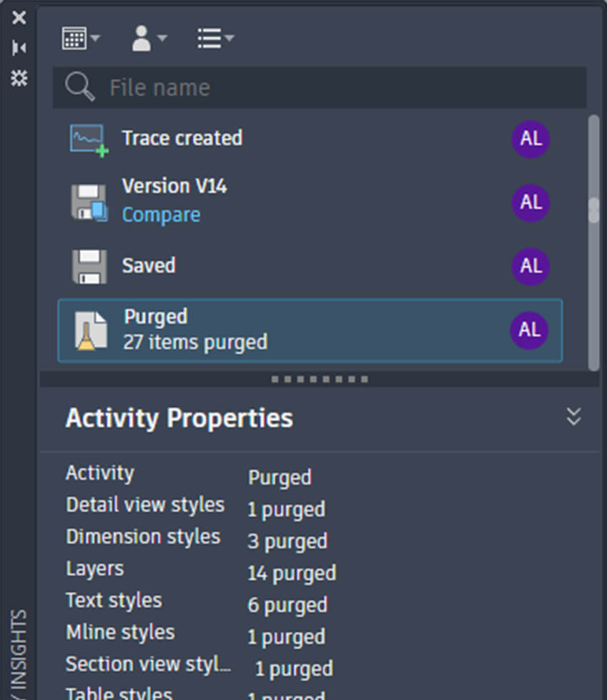Click the panel splitter grip dots
This screenshot has width=607, height=700.
pyautogui.click(x=320, y=379)
